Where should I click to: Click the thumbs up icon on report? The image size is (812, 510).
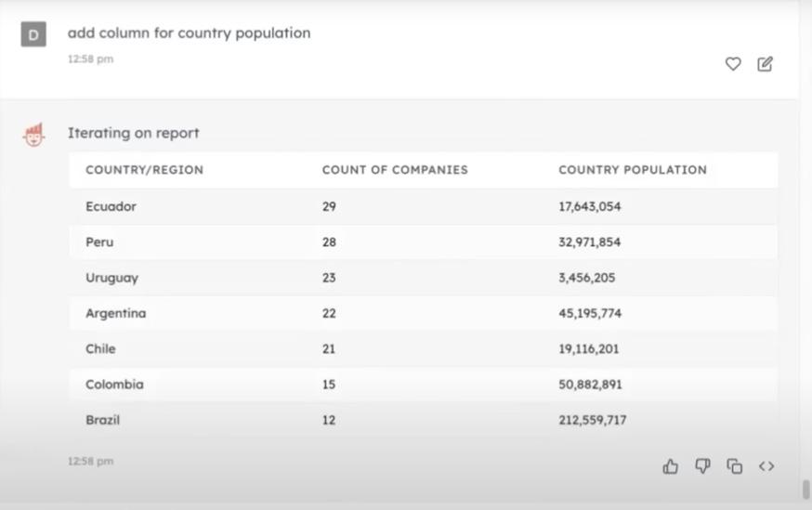(671, 466)
